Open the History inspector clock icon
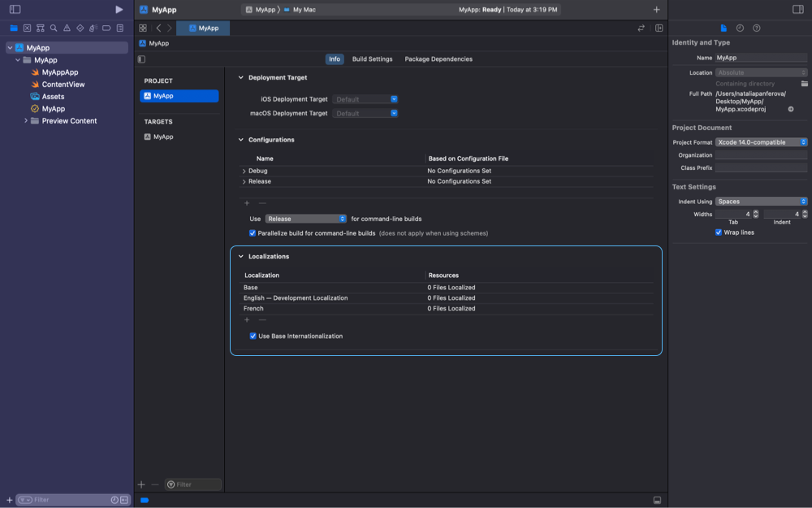 click(x=740, y=28)
